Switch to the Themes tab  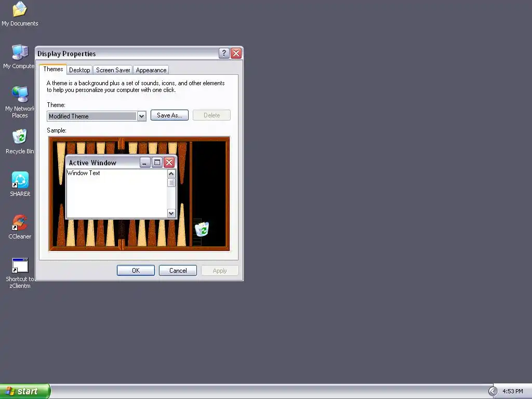click(53, 69)
